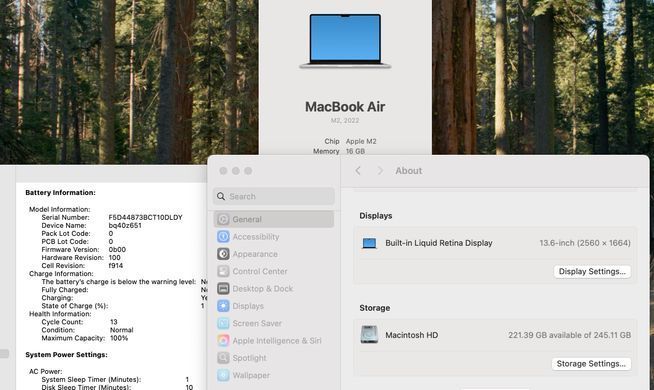This screenshot has width=654, height=390.
Task: Click the search magnifier icon
Action: tap(221, 196)
